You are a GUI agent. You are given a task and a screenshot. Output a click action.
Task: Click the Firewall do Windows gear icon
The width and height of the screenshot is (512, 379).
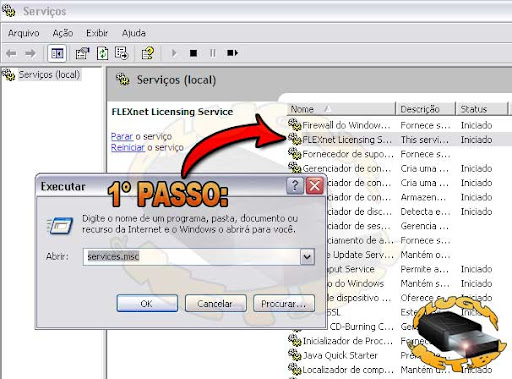click(295, 125)
